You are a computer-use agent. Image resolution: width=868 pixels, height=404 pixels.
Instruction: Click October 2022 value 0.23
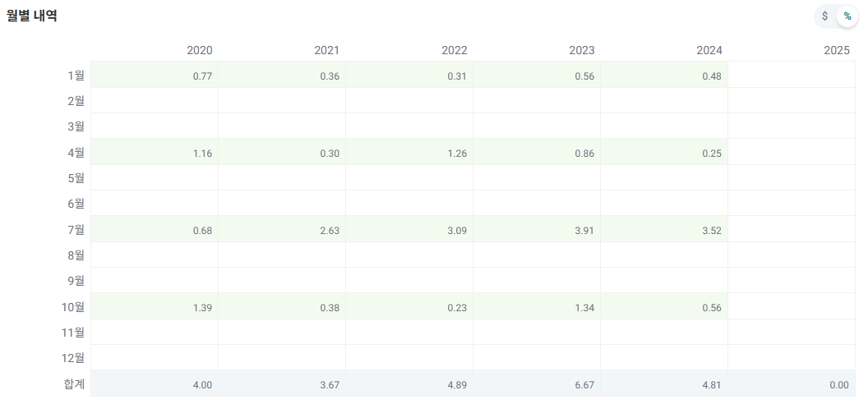point(457,308)
